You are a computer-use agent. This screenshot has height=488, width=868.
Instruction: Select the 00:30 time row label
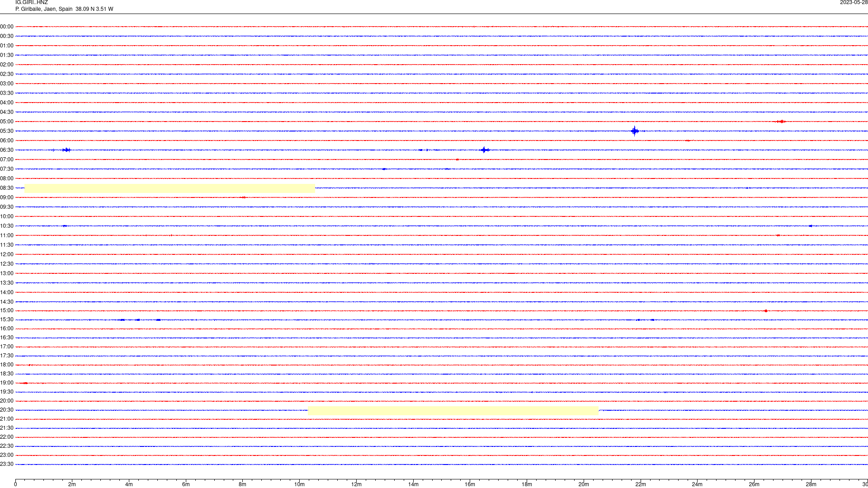7,36
